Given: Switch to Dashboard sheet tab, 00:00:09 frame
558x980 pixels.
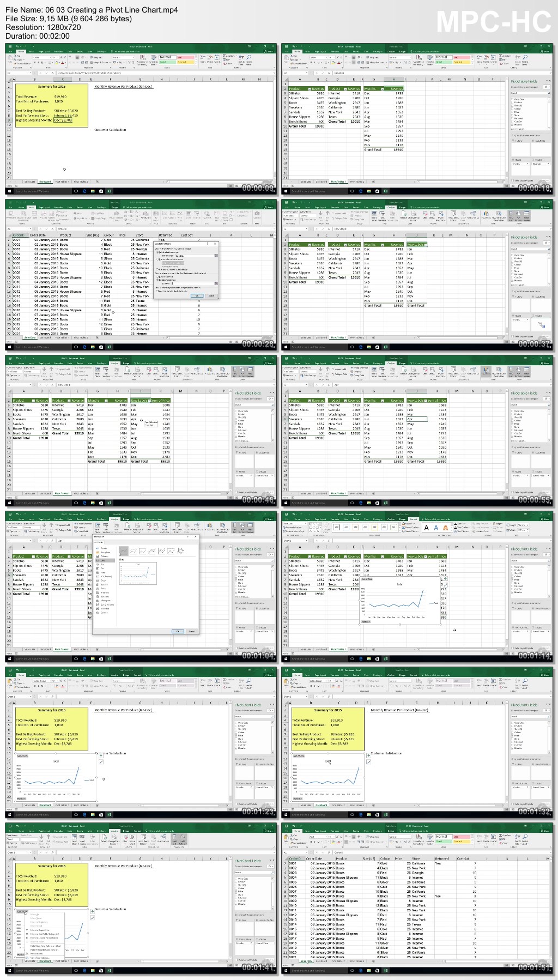Looking at the screenshot, I should (45, 182).
